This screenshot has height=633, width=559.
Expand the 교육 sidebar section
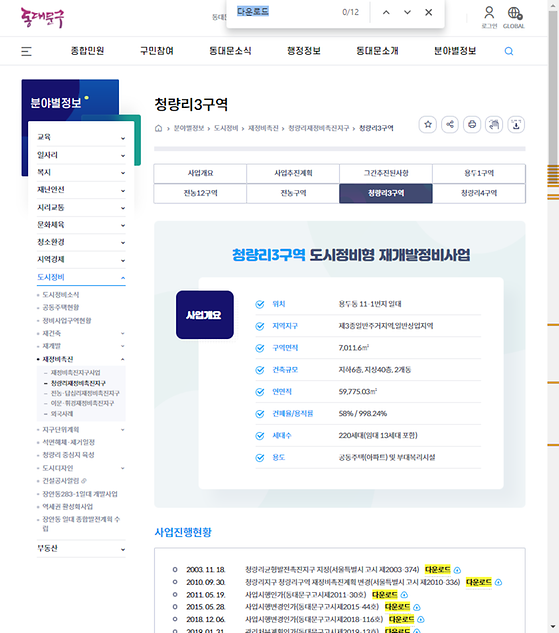tap(81, 137)
